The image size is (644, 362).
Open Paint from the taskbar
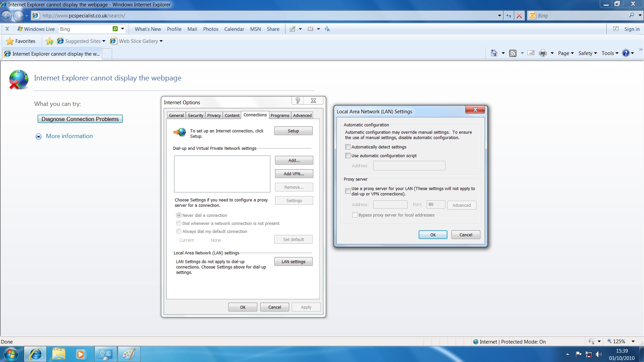coord(129,354)
